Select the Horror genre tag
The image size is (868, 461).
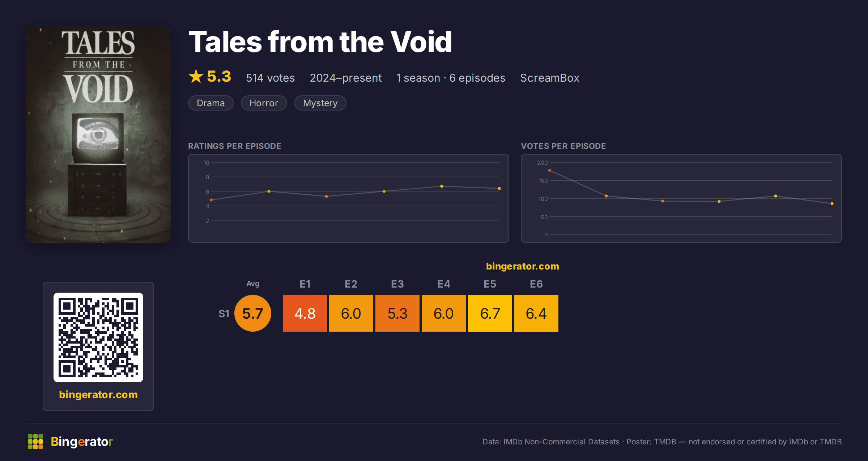[264, 103]
